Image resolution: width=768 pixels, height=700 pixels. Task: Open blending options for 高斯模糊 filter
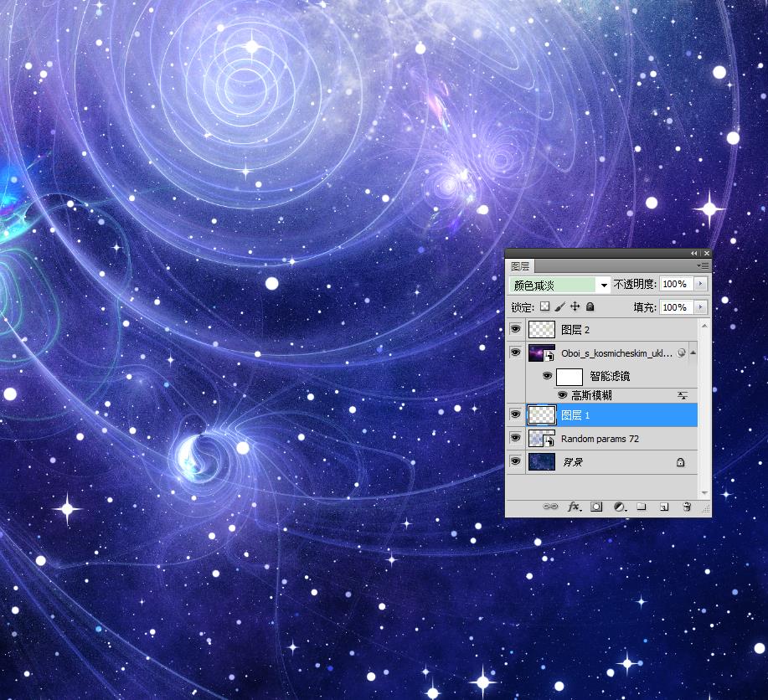coord(683,395)
